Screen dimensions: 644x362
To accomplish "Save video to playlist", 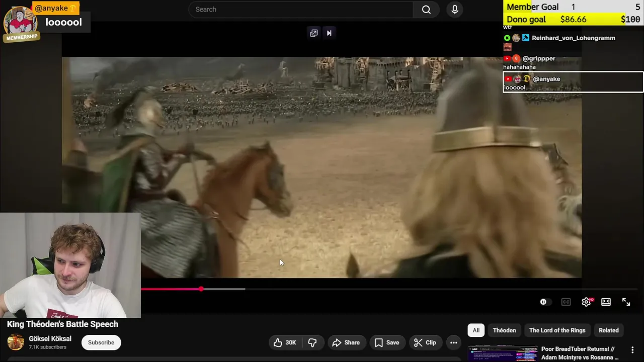I will coord(387,342).
